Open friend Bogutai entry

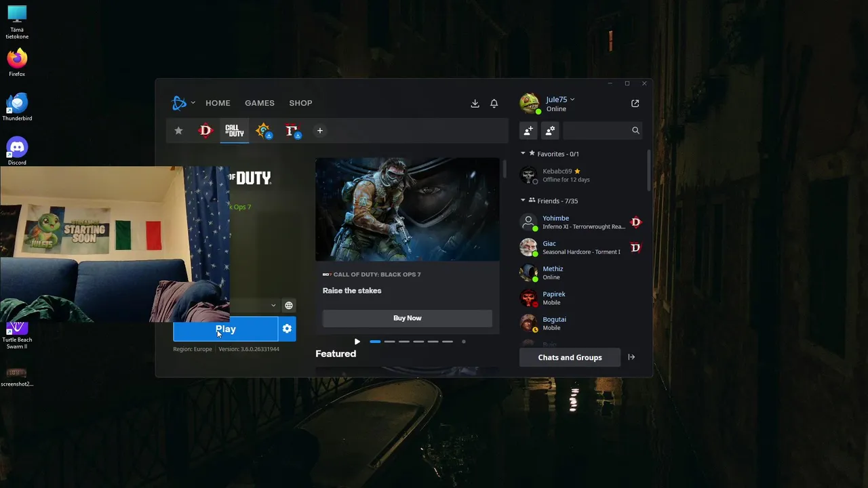tap(581, 323)
